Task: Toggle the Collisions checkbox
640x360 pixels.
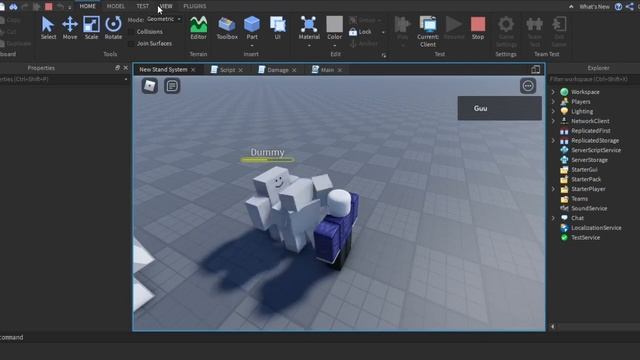Action: coord(131,31)
